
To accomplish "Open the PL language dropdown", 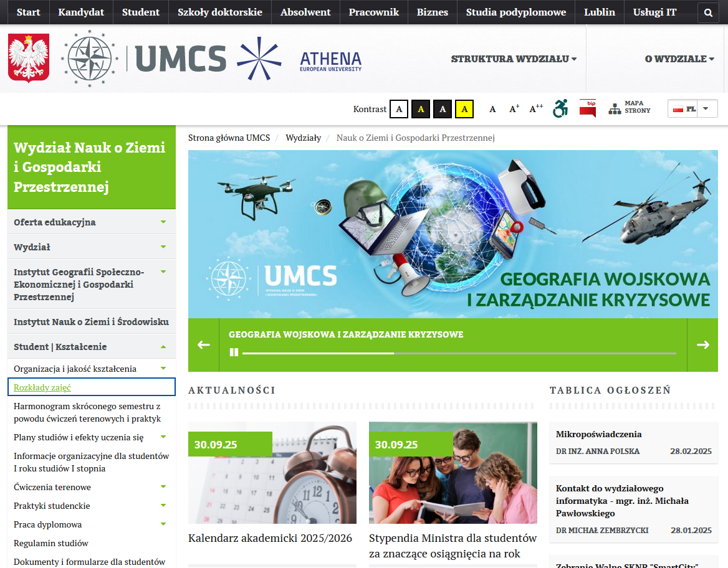I will 692,108.
